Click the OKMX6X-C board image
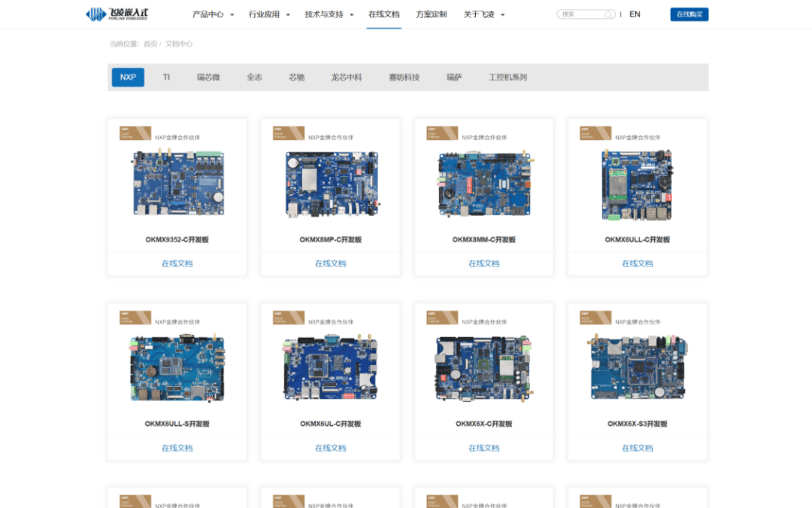This screenshot has height=508, width=812. (x=484, y=368)
